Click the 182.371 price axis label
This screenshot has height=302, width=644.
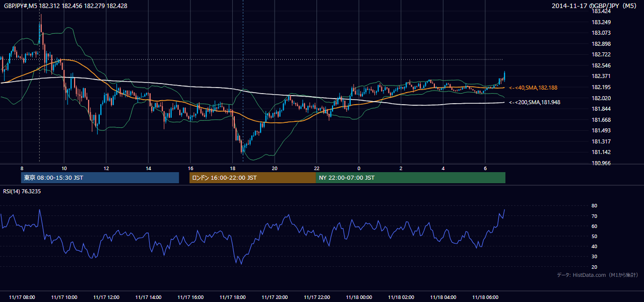(x=601, y=76)
